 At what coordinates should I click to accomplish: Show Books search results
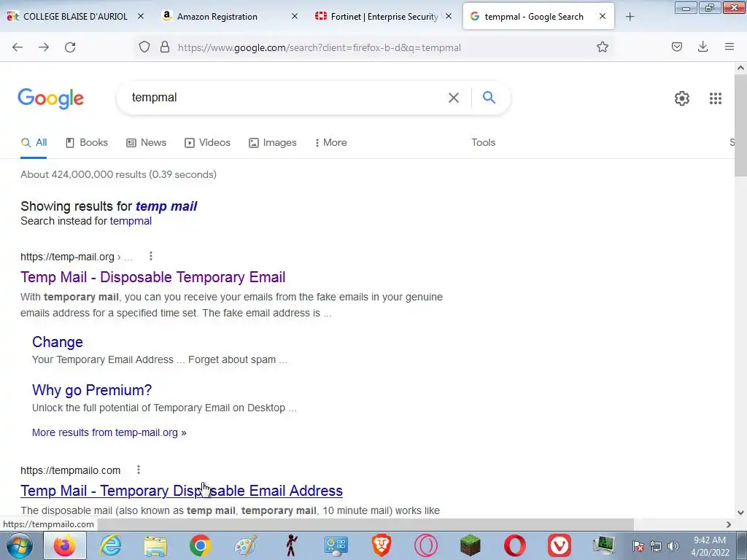[87, 142]
